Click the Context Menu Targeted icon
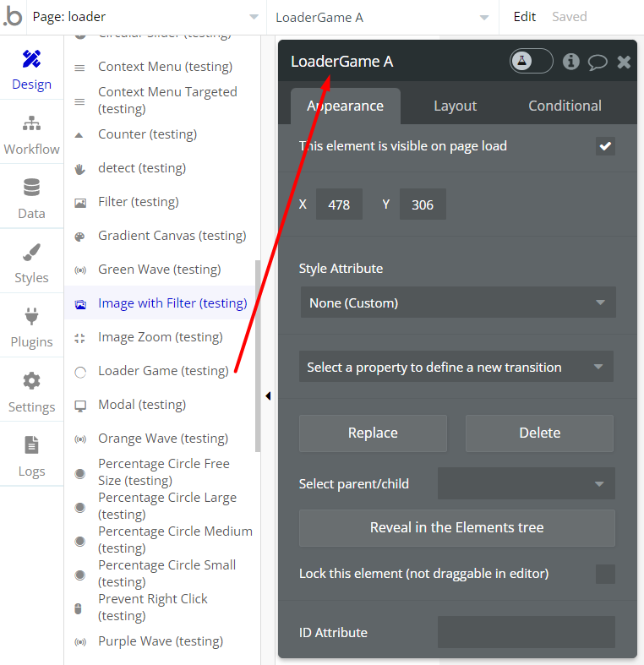 [79, 101]
